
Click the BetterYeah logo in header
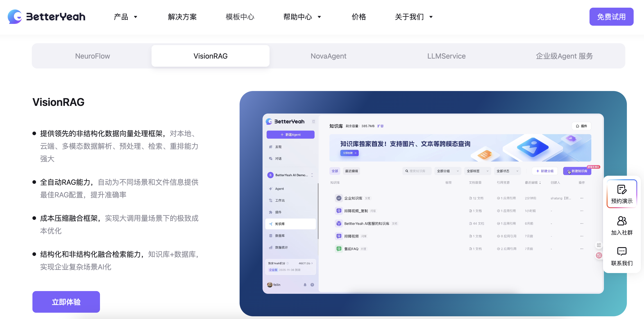tap(46, 17)
